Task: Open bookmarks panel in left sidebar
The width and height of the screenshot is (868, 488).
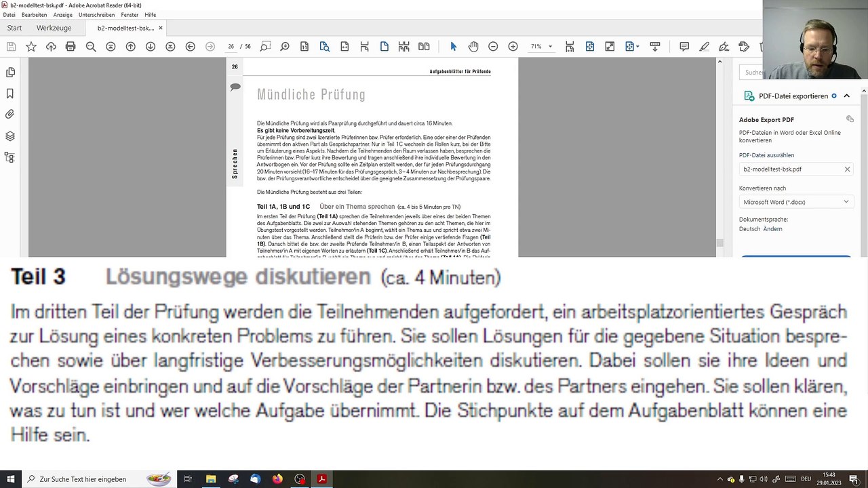Action: pos(10,94)
